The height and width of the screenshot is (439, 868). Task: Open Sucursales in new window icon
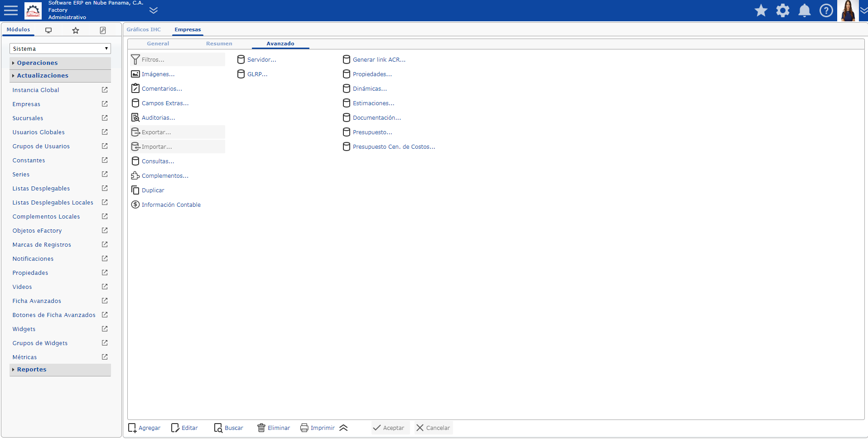click(105, 118)
